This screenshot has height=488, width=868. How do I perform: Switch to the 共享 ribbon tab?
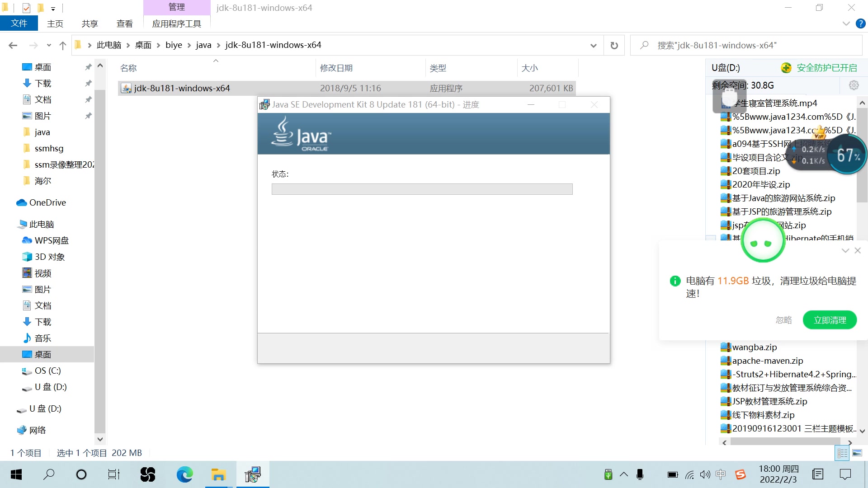[x=90, y=23]
